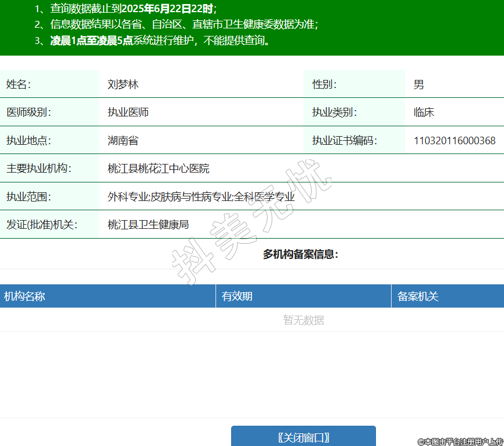Click the query deadline notice 2025年6月22日22时
The height and width of the screenshot is (446, 504).
(x=167, y=9)
